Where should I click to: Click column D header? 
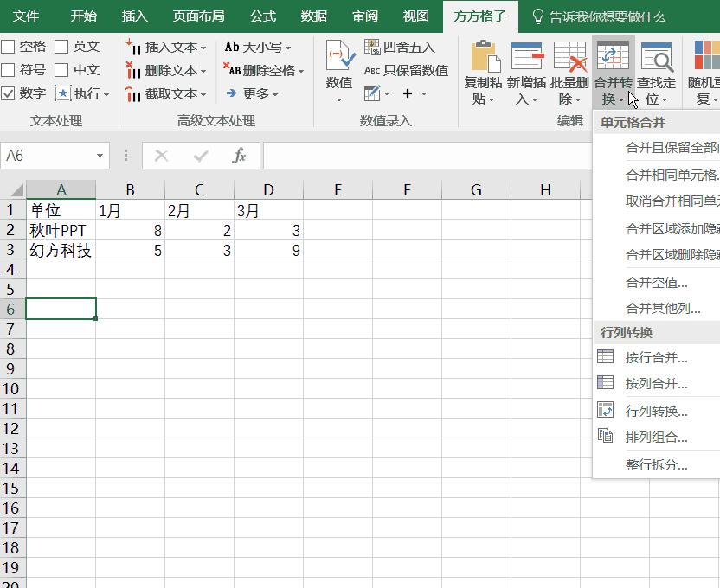pyautogui.click(x=268, y=190)
